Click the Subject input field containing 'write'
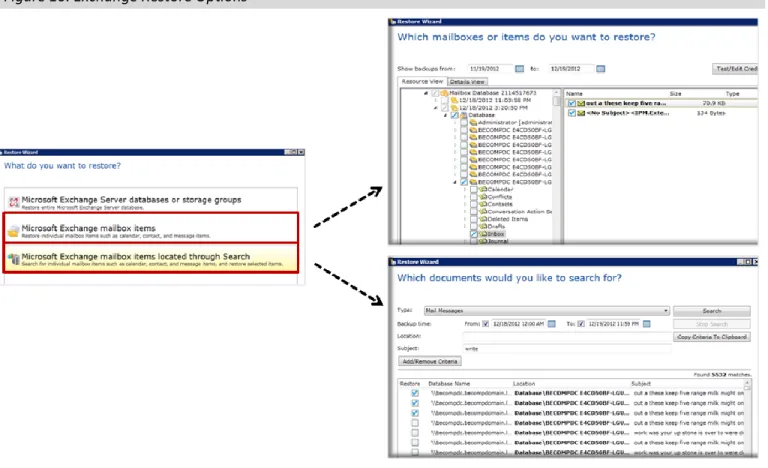 567,349
